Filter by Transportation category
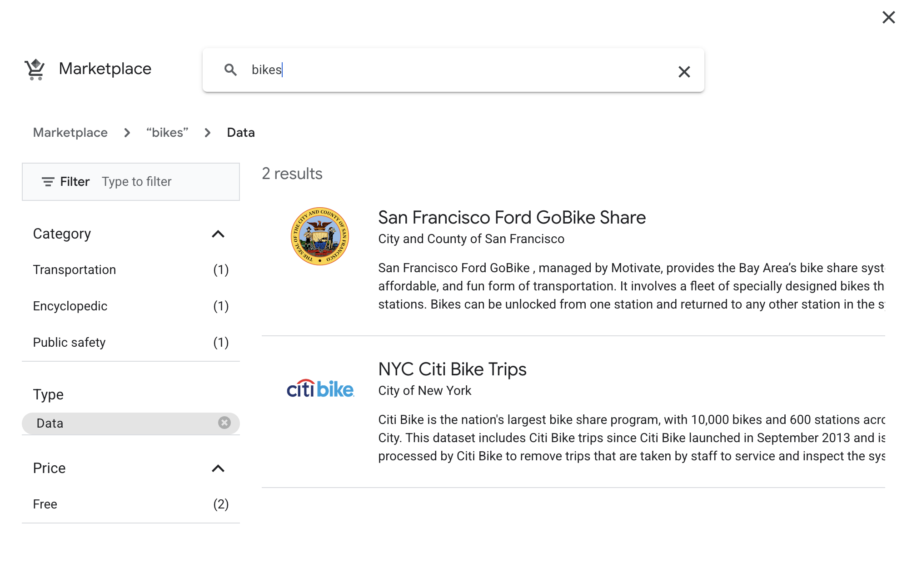Viewport: 907px width, 588px height. [131, 270]
